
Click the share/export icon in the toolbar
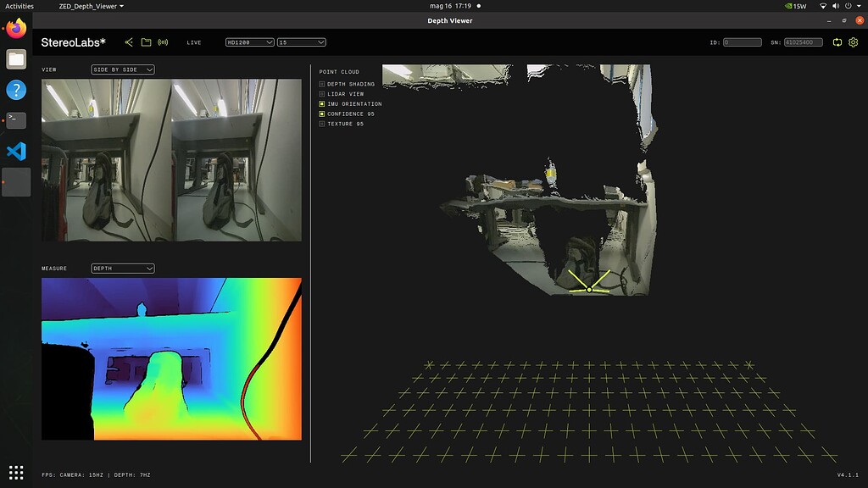click(129, 42)
